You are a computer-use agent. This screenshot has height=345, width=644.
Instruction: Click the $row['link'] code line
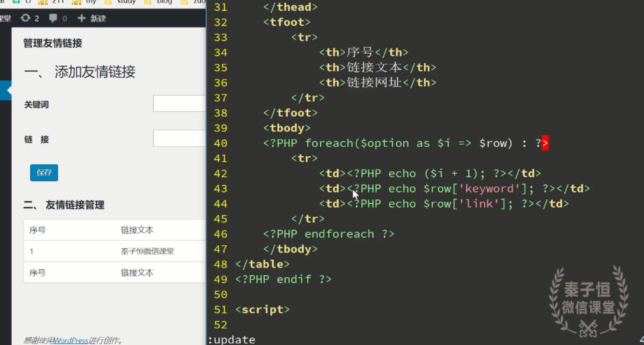(x=444, y=204)
